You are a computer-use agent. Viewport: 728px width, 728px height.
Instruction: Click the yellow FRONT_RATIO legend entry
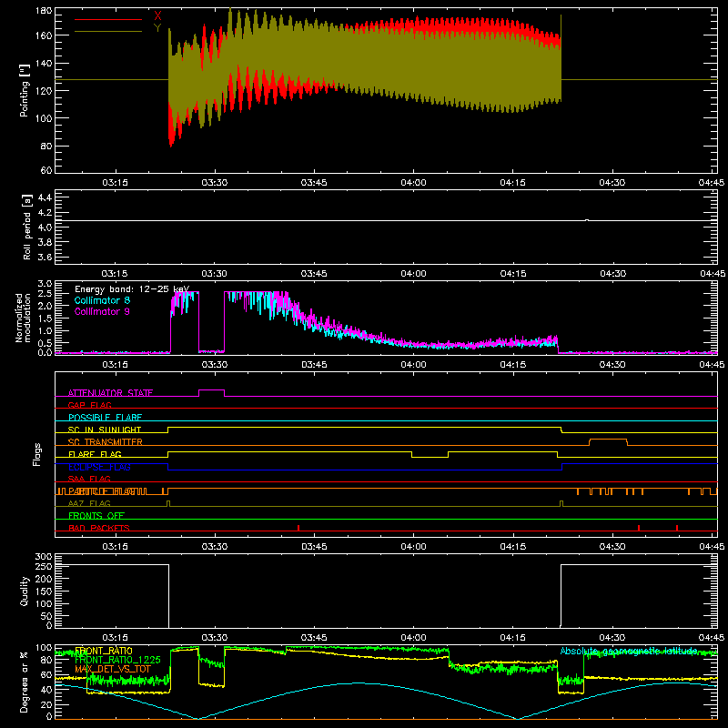(x=104, y=651)
